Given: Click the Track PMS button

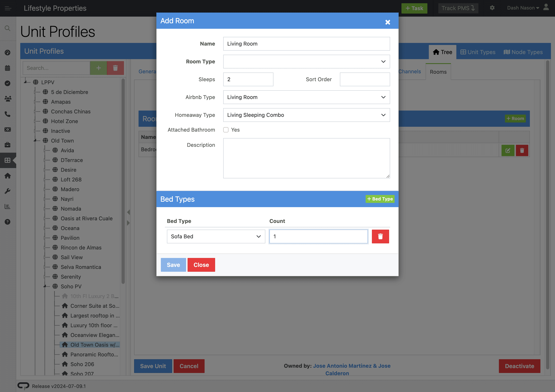Looking at the screenshot, I should point(458,8).
